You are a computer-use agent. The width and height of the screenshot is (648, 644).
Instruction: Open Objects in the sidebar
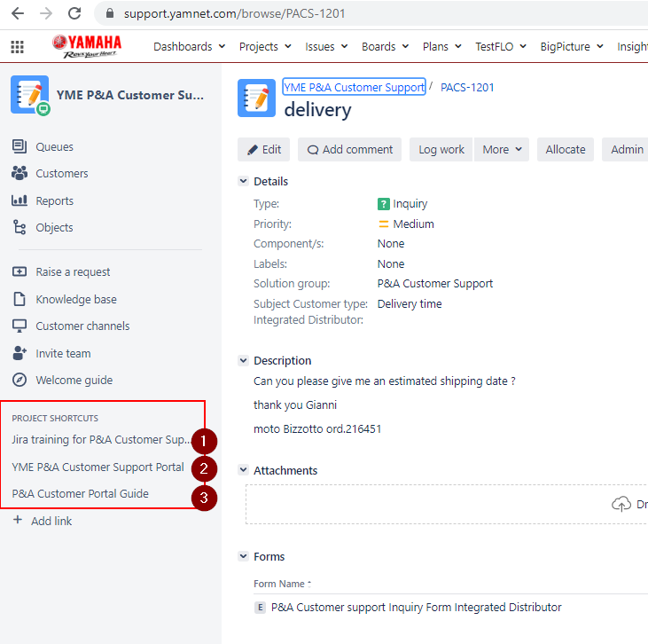[55, 227]
